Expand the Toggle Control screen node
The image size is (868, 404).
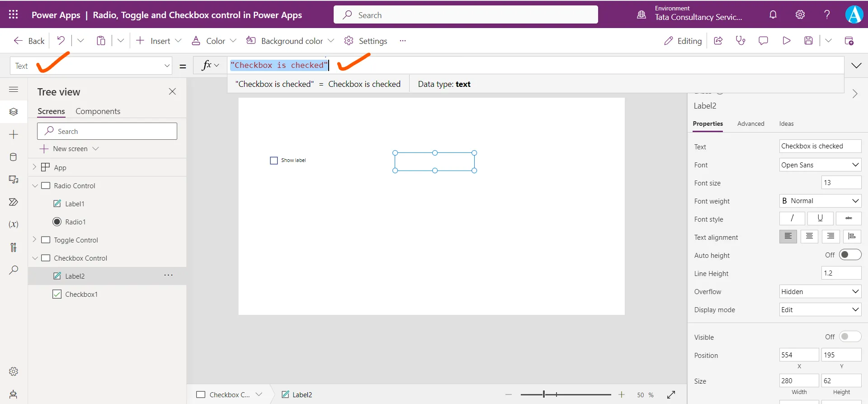click(34, 239)
